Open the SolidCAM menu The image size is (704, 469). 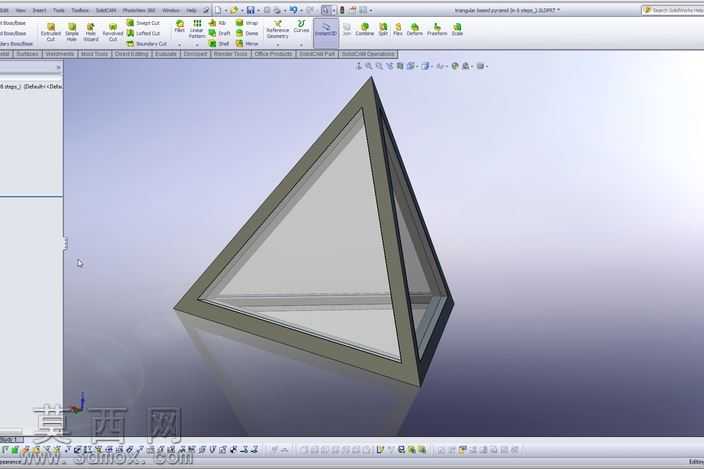click(x=106, y=10)
